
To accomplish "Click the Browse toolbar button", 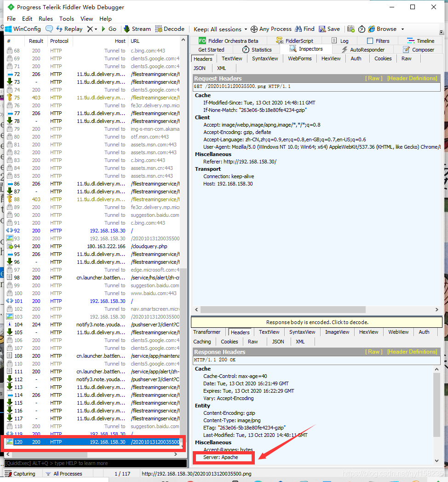I will point(382,29).
